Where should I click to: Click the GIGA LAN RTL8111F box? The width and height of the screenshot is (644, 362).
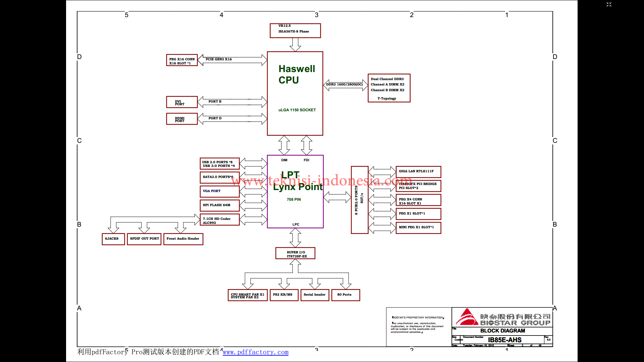pyautogui.click(x=418, y=172)
